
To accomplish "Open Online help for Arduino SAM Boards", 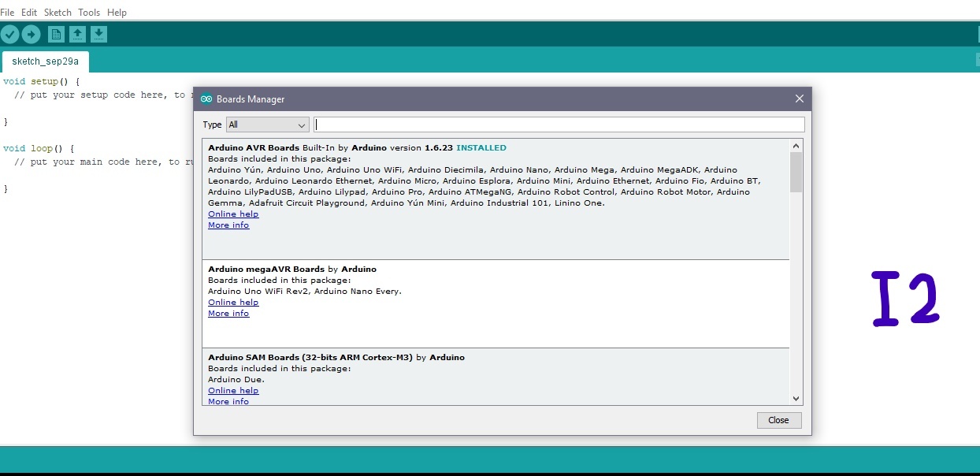I will pyautogui.click(x=233, y=391).
